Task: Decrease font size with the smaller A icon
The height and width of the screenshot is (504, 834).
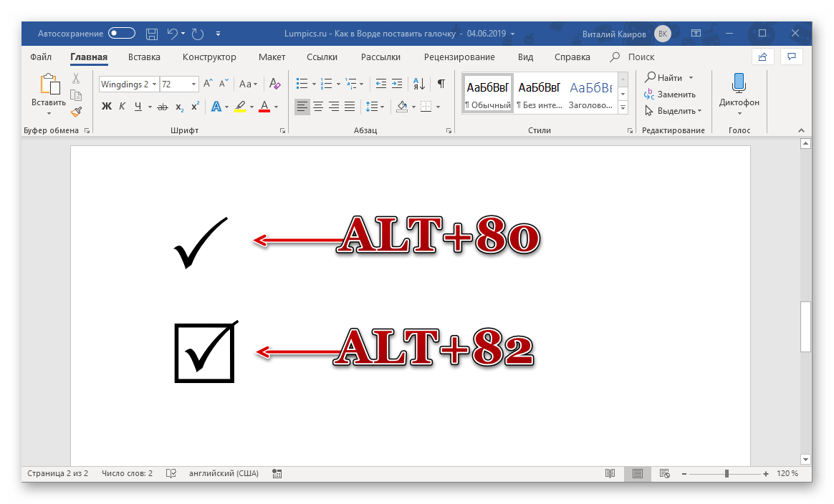Action: pyautogui.click(x=224, y=84)
